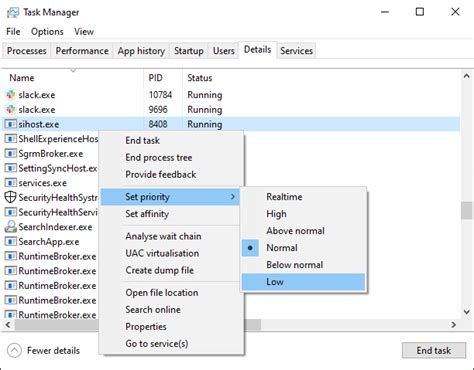Click the Slack icon for PID 9696
This screenshot has width=474, height=370.
point(11,110)
